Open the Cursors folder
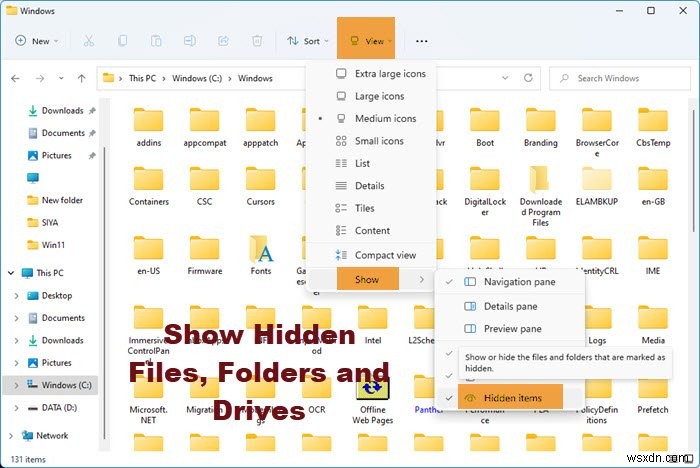The height and width of the screenshot is (468, 700). (x=261, y=186)
